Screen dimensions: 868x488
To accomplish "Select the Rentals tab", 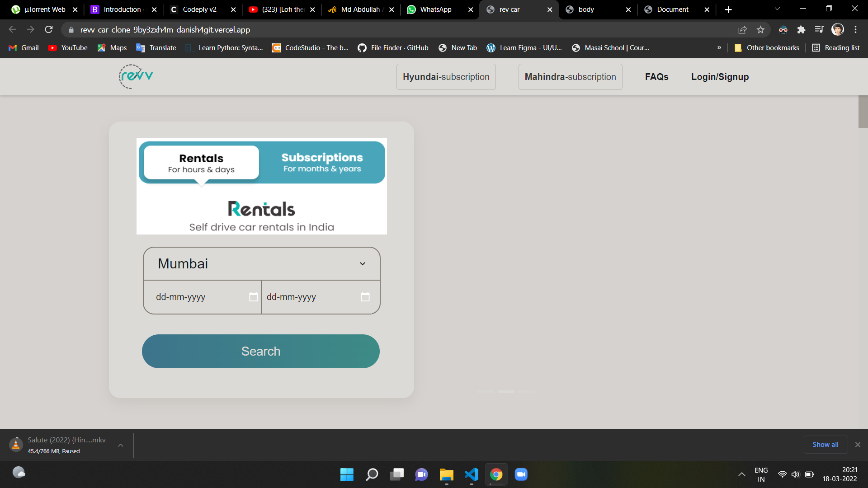I will 201,163.
